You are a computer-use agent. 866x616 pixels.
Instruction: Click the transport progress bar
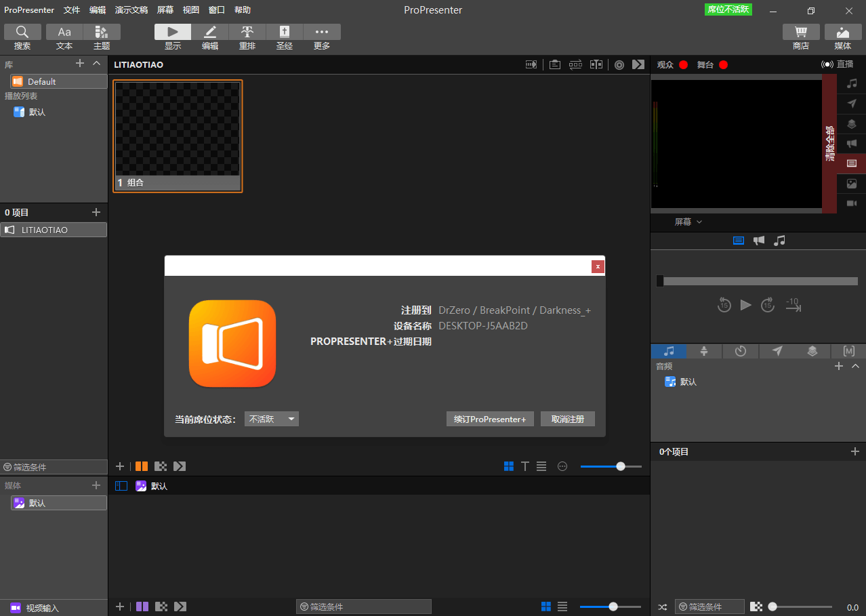coord(758,281)
